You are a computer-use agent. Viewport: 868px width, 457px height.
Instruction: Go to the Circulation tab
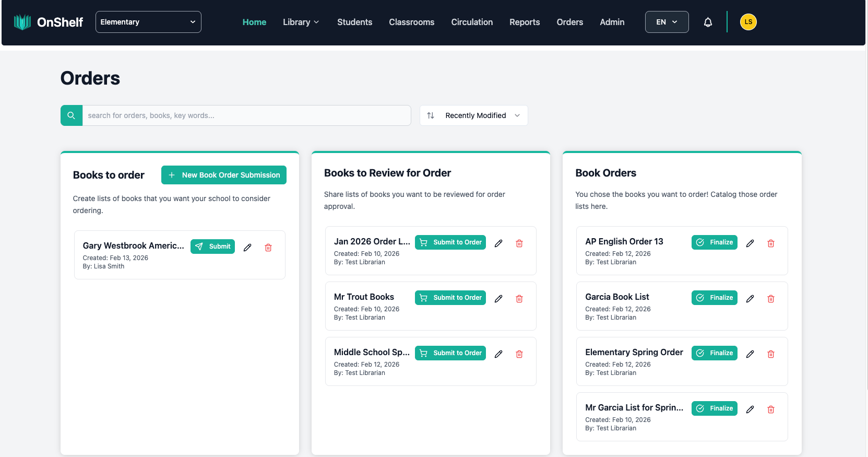click(x=472, y=22)
